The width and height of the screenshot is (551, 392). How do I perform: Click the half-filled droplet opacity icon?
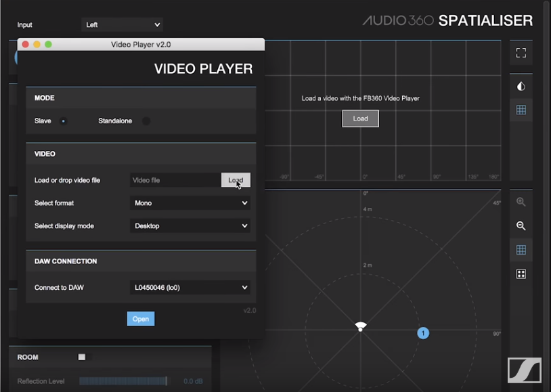coord(521,86)
